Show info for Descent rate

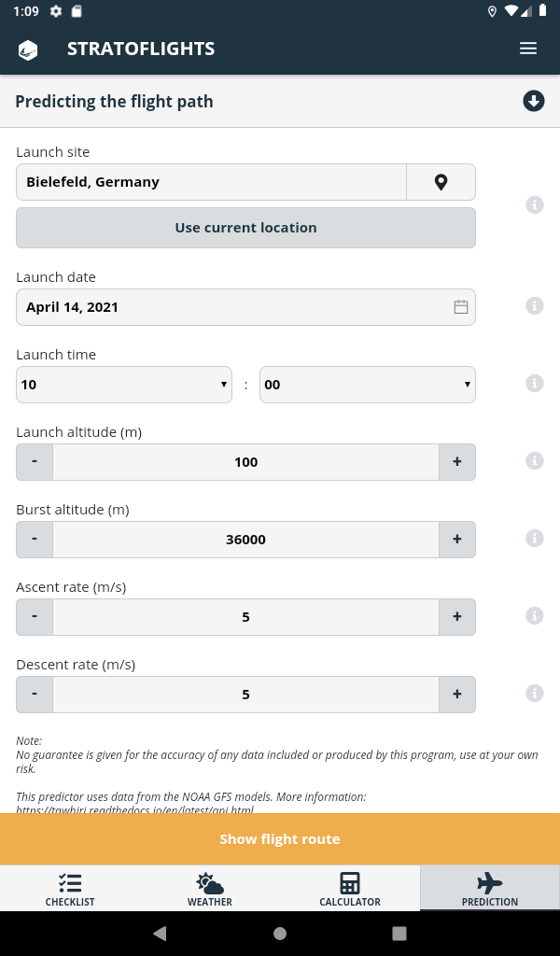coord(535,693)
